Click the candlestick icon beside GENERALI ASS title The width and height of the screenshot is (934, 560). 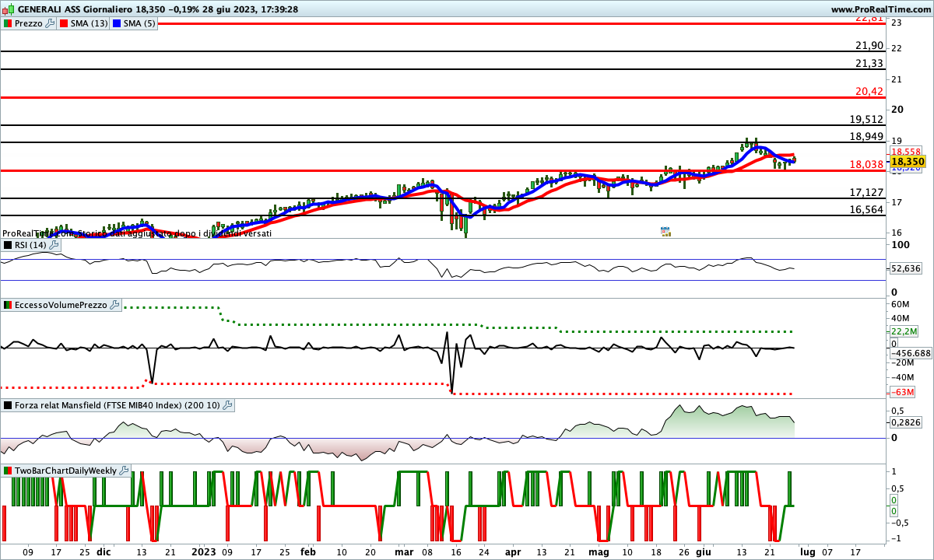[x=8, y=9]
